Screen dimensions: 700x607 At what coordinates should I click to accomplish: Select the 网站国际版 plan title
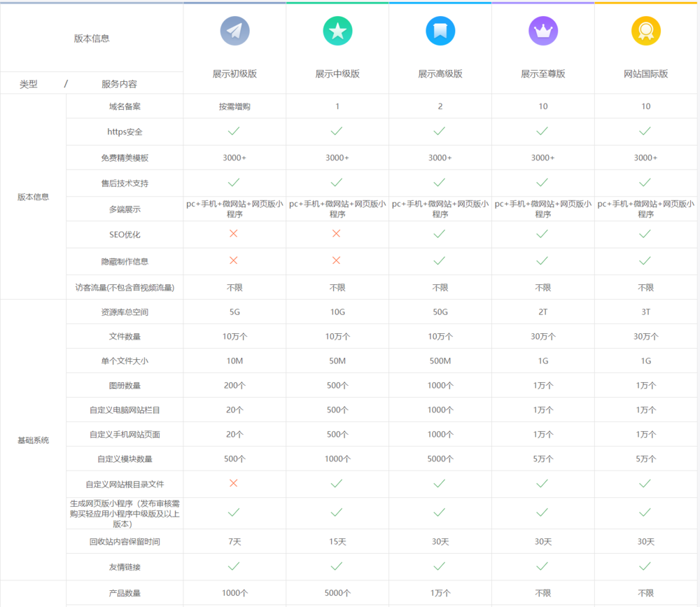[645, 74]
